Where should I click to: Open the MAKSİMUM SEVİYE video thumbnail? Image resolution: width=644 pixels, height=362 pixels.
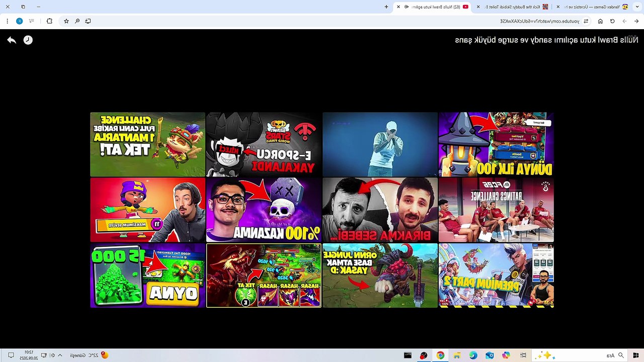click(147, 210)
